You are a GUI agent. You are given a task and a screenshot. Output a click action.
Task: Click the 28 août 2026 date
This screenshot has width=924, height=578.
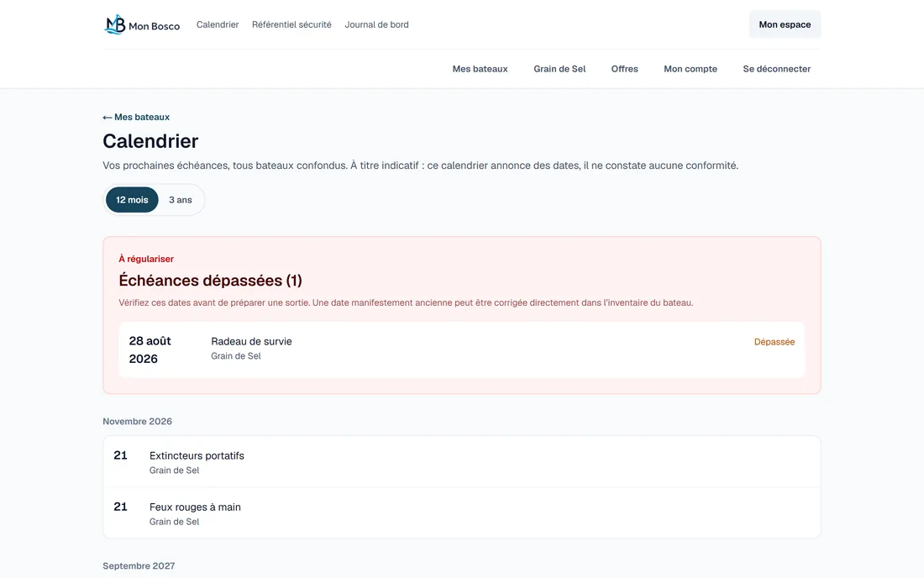(150, 350)
